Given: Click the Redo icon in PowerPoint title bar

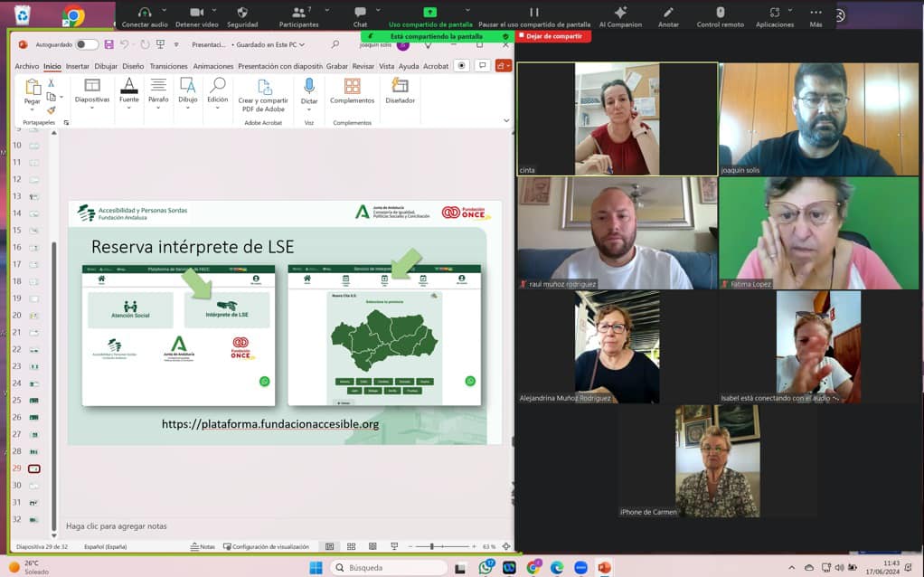Looking at the screenshot, I should (145, 44).
